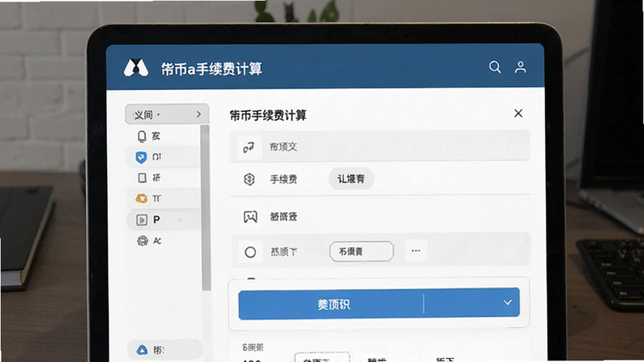Click the label next to the picture icon
The image size is (644, 362).
point(283,216)
